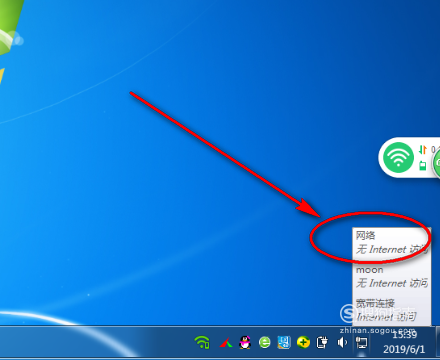
Task: Click the Show desktop button at taskbar end
Action: tap(438, 342)
